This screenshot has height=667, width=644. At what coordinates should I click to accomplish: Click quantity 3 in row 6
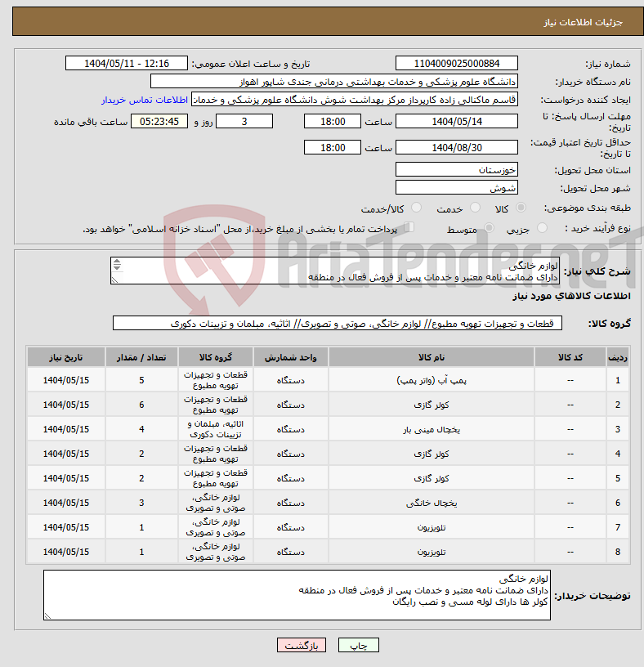click(141, 503)
